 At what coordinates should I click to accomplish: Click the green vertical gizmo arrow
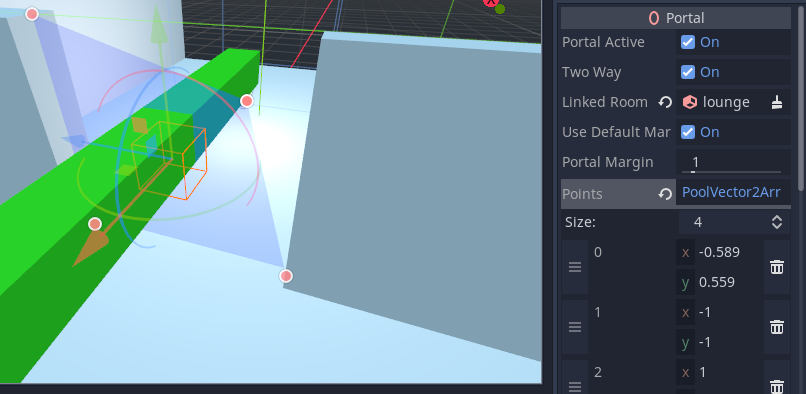coord(160,26)
